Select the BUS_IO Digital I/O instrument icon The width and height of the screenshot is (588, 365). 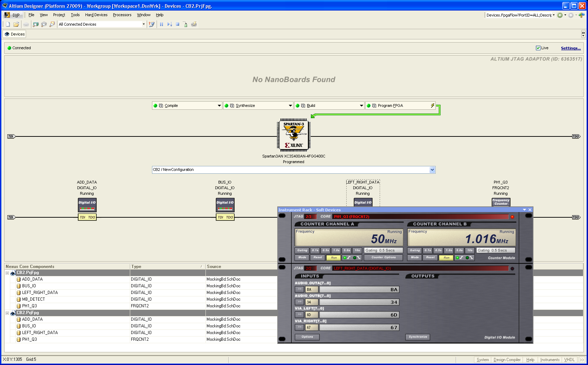tap(225, 205)
